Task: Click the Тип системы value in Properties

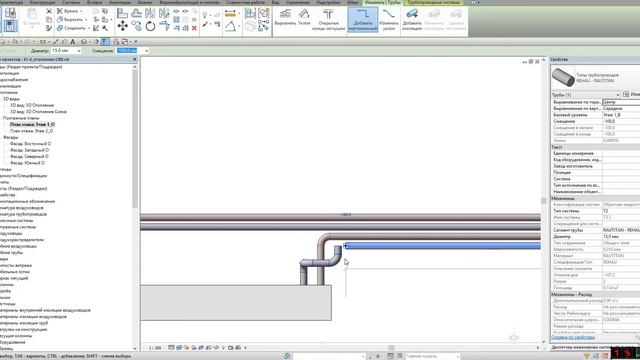Action: coord(621,211)
